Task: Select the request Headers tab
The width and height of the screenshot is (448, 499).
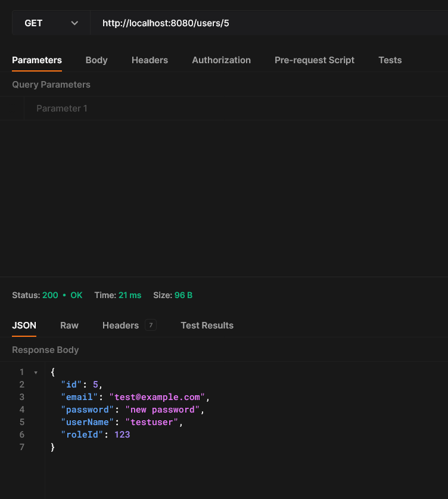Action: [150, 60]
